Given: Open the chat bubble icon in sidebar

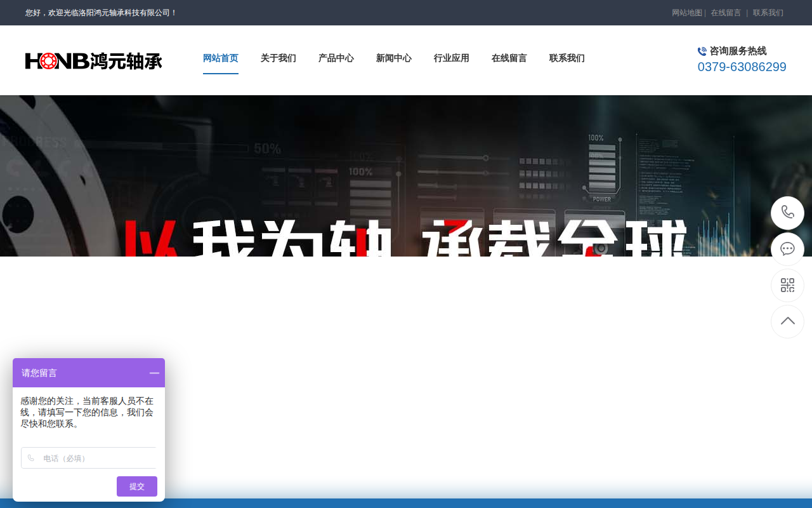Looking at the screenshot, I should pos(787,249).
